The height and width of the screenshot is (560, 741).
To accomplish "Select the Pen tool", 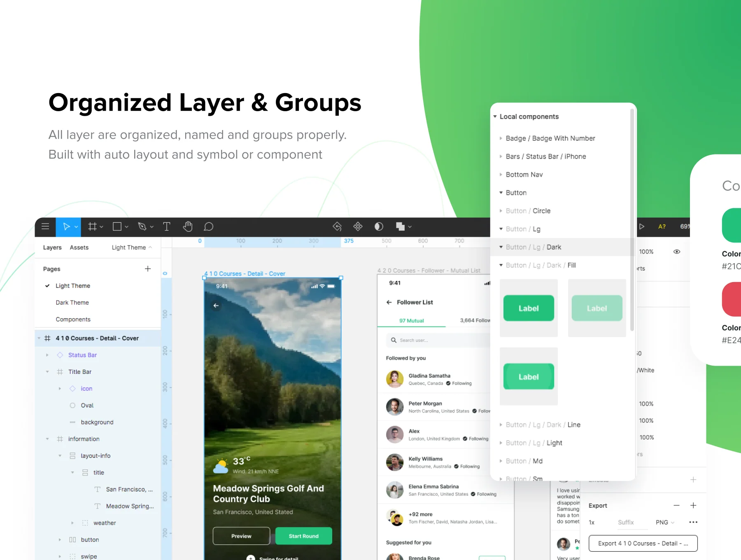I will (142, 226).
